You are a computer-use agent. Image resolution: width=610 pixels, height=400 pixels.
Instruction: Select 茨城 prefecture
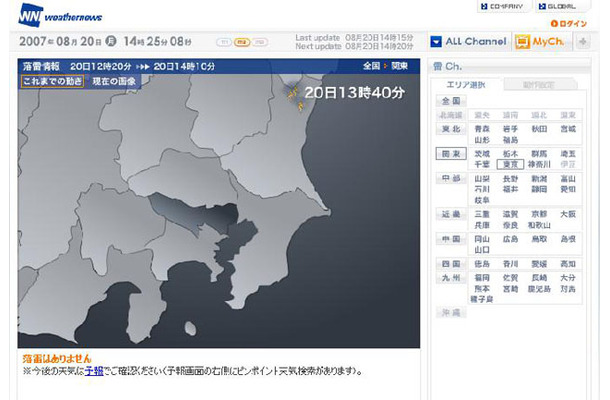click(482, 154)
